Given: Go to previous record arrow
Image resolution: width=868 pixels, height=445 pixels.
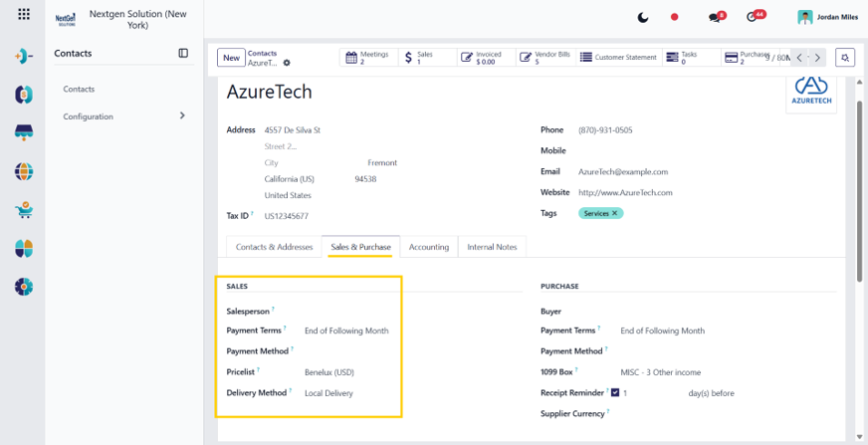Looking at the screenshot, I should (799, 58).
